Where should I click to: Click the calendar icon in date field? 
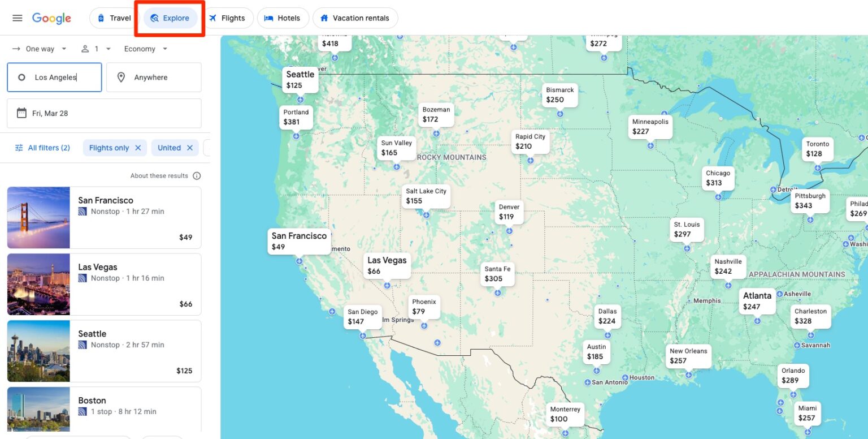point(21,113)
